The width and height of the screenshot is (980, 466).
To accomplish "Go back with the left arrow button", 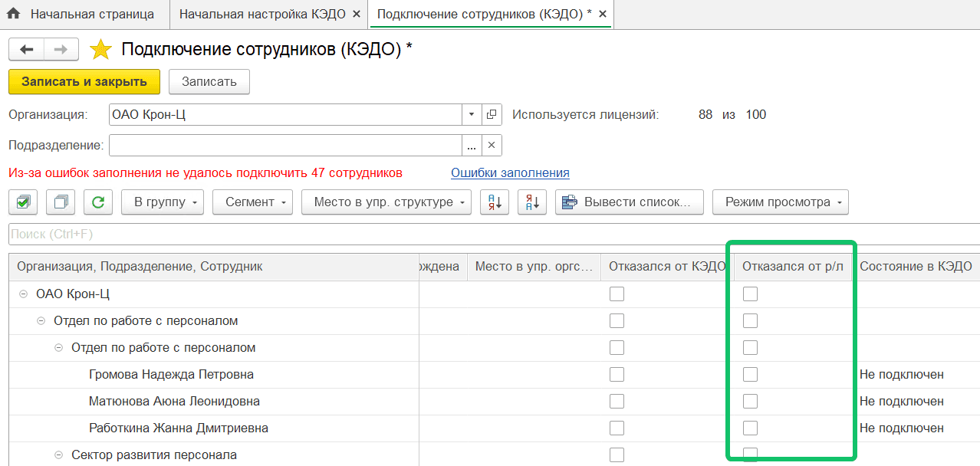I will tap(27, 50).
